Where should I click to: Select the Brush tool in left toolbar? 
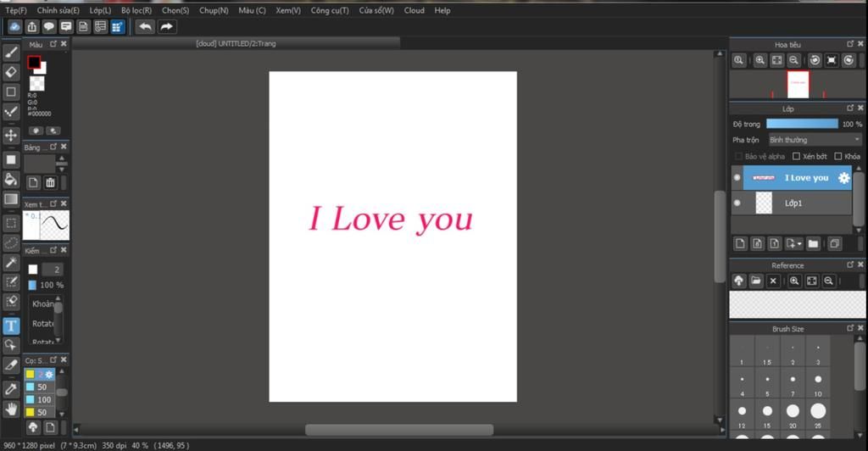[x=11, y=52]
